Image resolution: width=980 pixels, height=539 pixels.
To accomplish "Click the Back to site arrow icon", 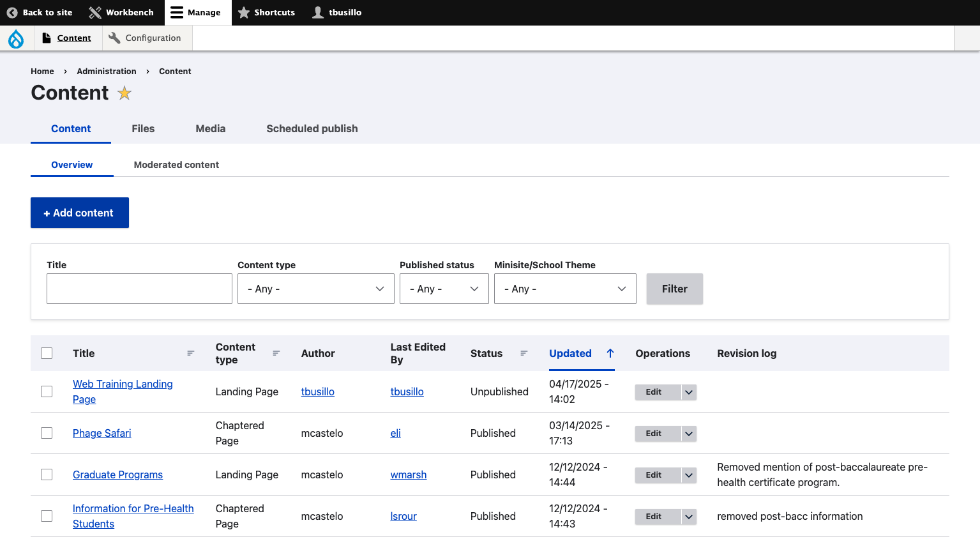I will [12, 13].
